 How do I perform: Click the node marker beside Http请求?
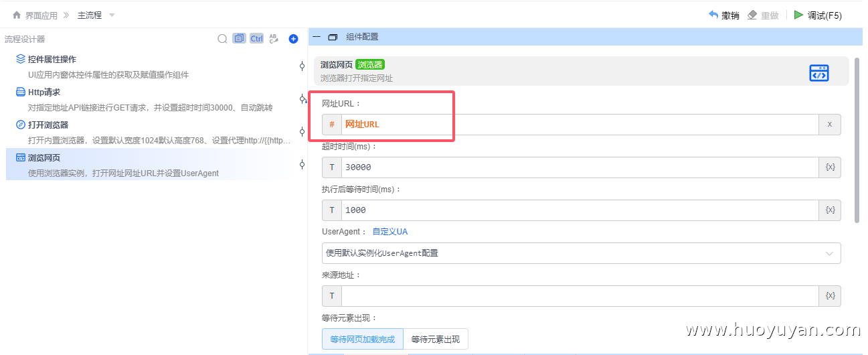pos(302,98)
